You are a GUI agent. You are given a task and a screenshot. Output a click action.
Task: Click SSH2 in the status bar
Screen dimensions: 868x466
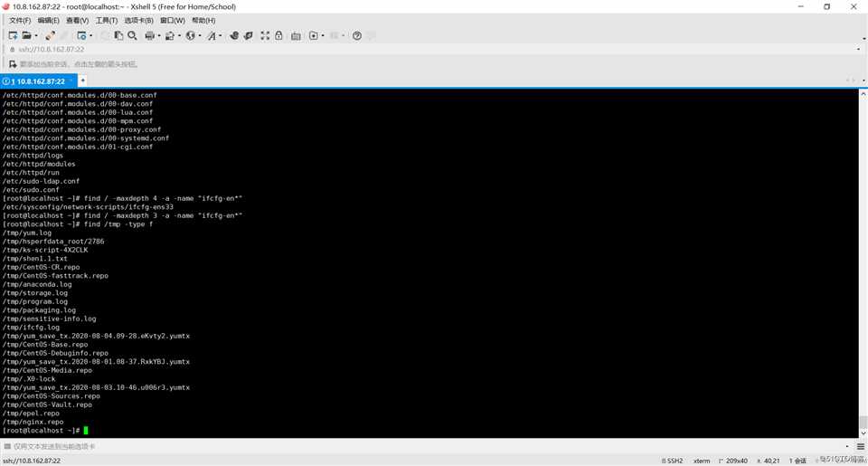673,461
